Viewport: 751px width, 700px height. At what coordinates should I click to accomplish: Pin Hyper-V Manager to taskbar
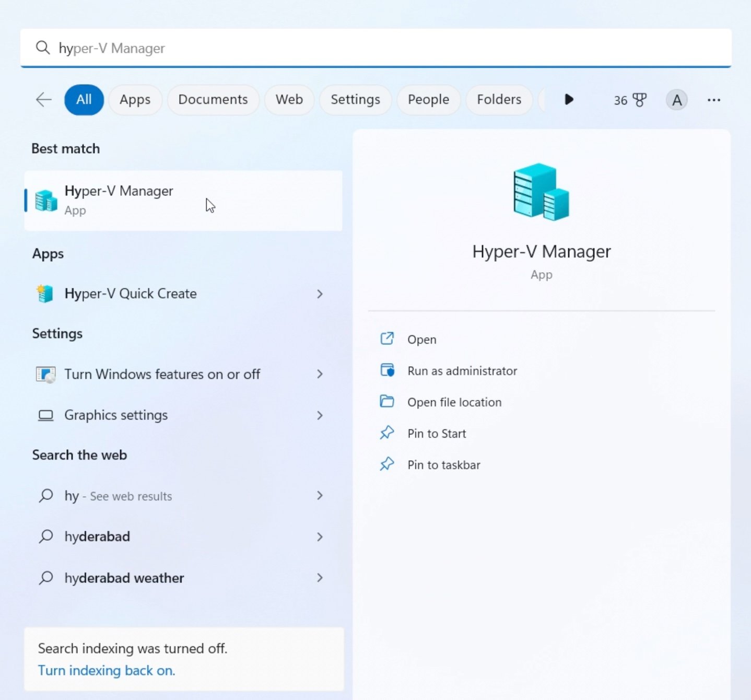pos(443,465)
